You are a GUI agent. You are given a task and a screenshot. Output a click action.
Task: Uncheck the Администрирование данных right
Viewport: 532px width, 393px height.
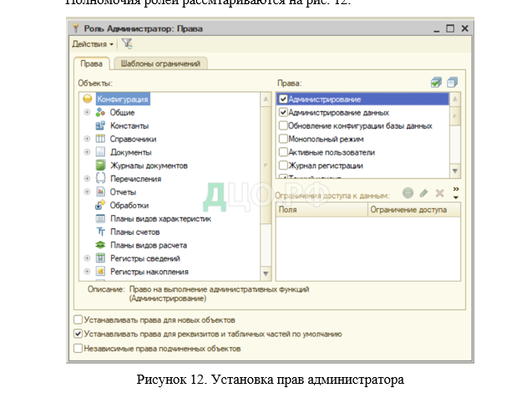click(283, 112)
